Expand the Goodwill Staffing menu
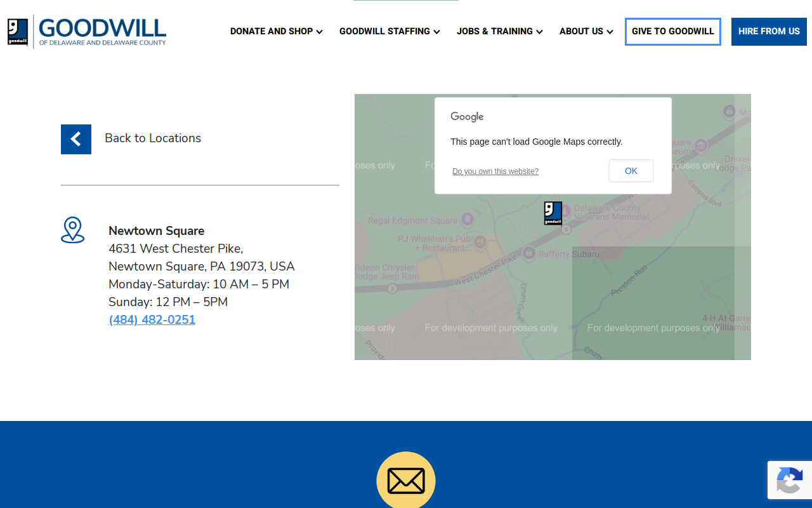 click(x=390, y=31)
